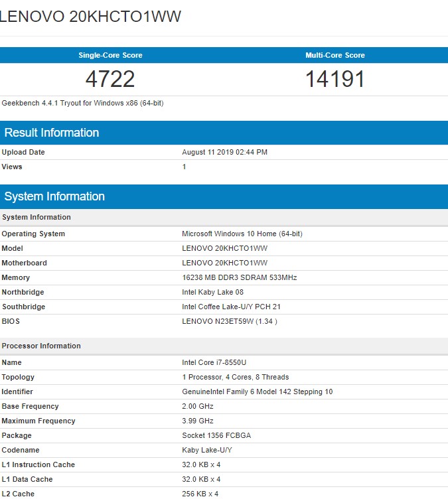Click the L2 Cache label
Screen dimensions: 448x499
(18, 494)
